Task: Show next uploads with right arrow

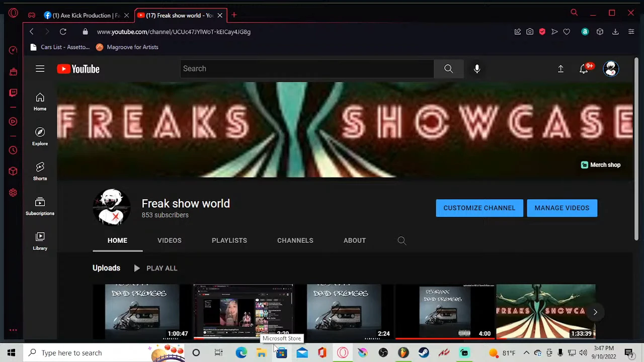Action: pyautogui.click(x=595, y=312)
